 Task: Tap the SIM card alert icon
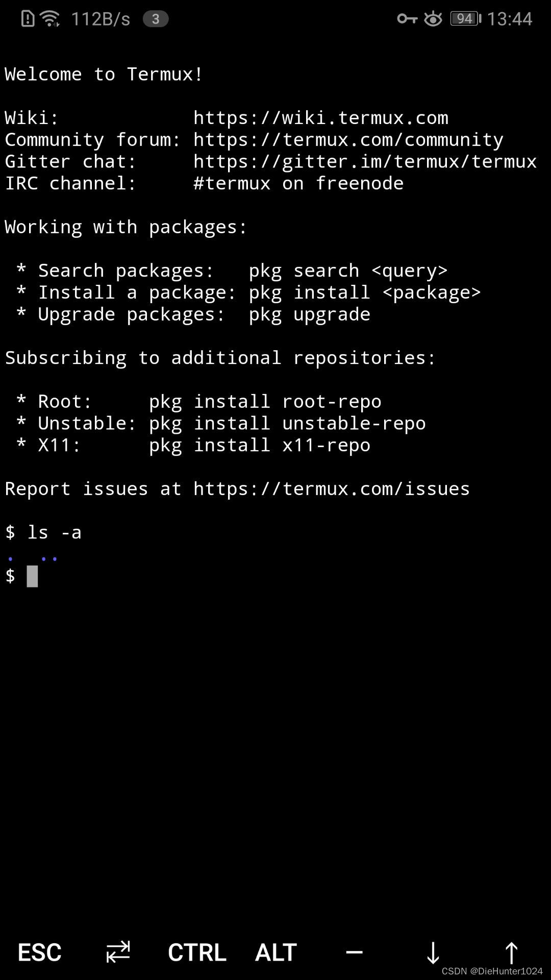28,19
